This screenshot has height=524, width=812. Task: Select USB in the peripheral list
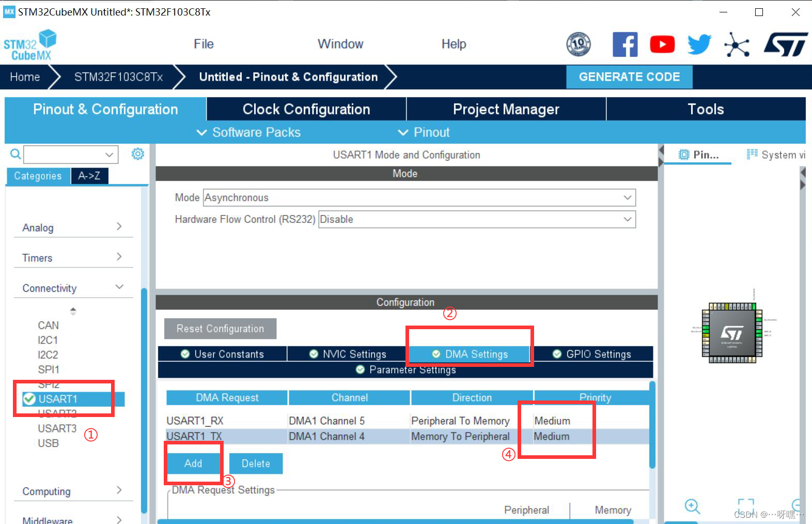coord(48,443)
